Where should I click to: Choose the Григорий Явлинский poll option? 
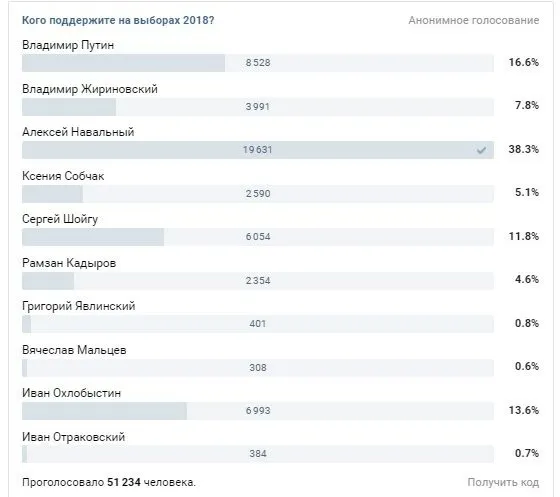79,306
